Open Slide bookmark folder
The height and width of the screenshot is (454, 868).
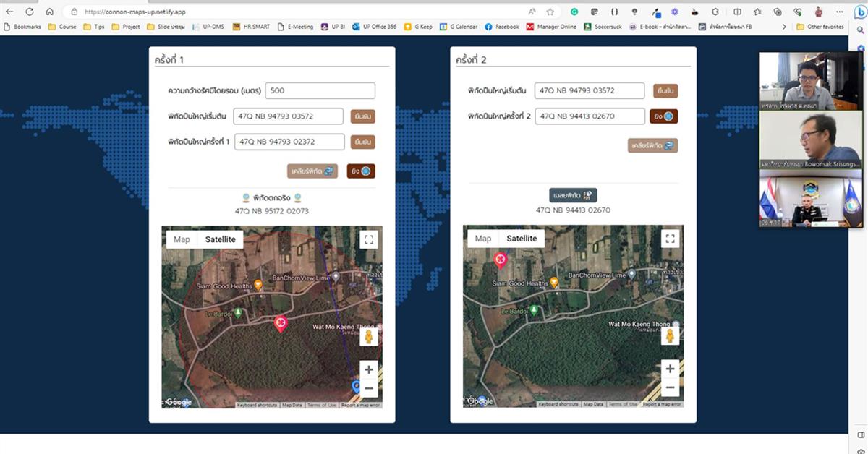[x=166, y=27]
